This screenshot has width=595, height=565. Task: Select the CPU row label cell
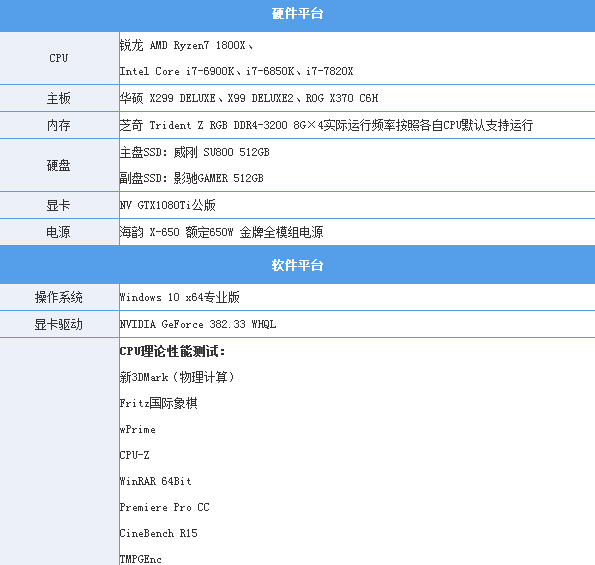pos(59,58)
